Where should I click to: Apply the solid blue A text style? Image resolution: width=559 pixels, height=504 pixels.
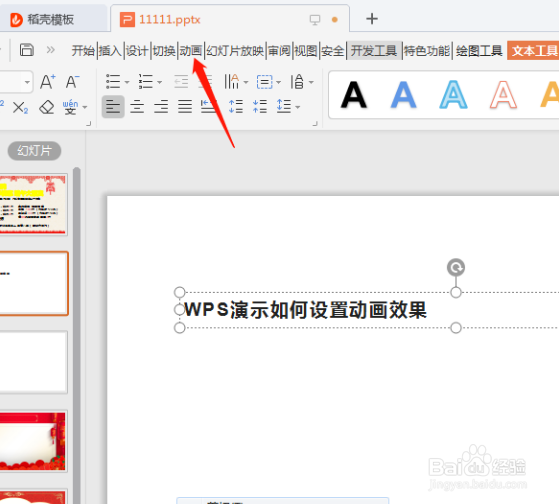coord(403,95)
